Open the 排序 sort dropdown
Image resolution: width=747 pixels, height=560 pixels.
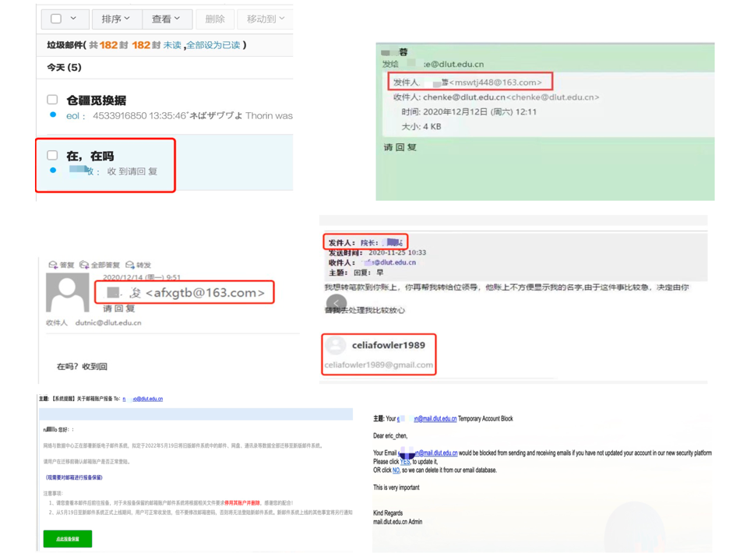click(x=116, y=19)
